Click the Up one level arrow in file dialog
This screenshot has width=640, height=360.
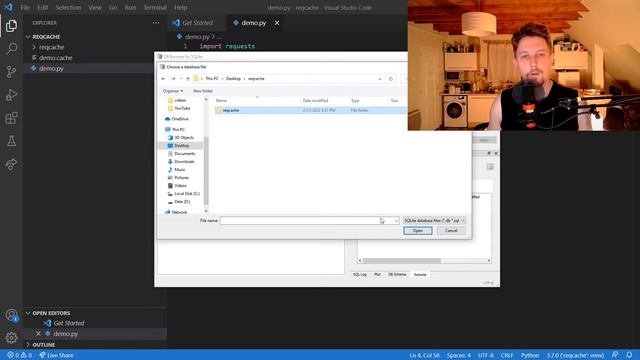point(188,78)
